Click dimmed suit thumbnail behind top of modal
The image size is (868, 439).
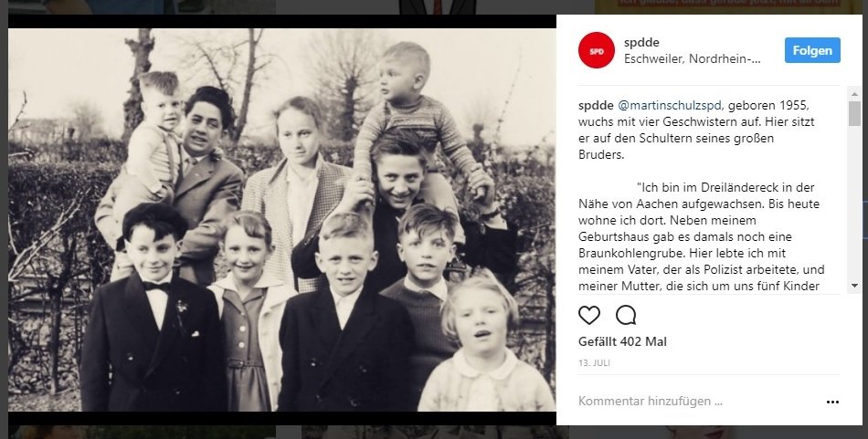coord(438,6)
